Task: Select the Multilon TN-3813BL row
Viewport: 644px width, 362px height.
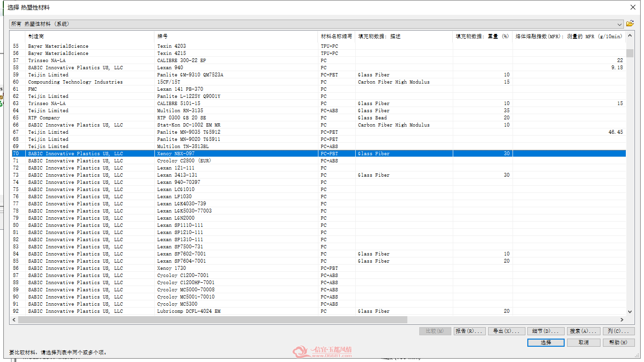Action: coord(318,147)
